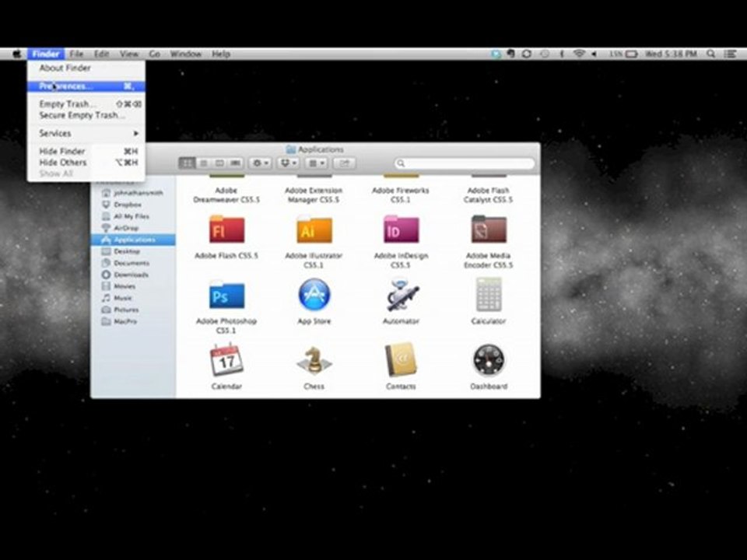Open the Apple menu
The height and width of the screenshot is (560, 747).
pyautogui.click(x=16, y=54)
